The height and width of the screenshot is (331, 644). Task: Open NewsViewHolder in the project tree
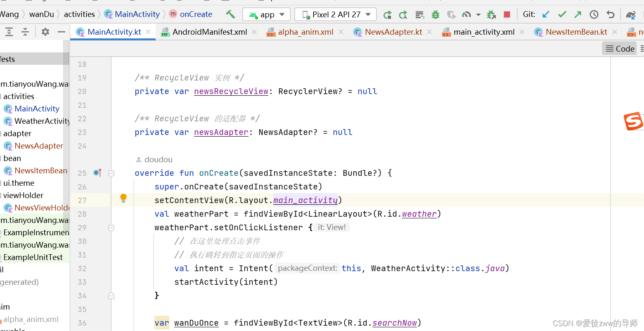pyautogui.click(x=37, y=208)
